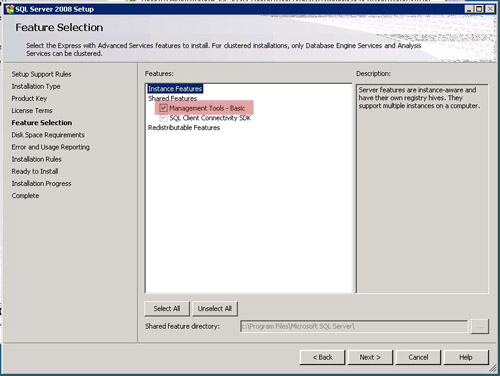This screenshot has height=376, width=500.
Task: Click the Feature Selection page heading
Action: 59,27
